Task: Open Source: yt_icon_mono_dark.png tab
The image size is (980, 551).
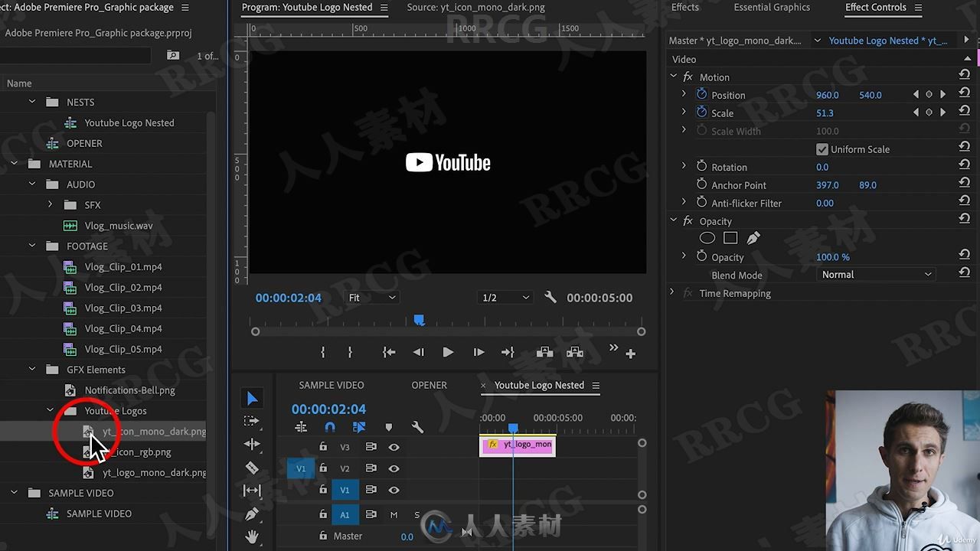Action: [476, 8]
